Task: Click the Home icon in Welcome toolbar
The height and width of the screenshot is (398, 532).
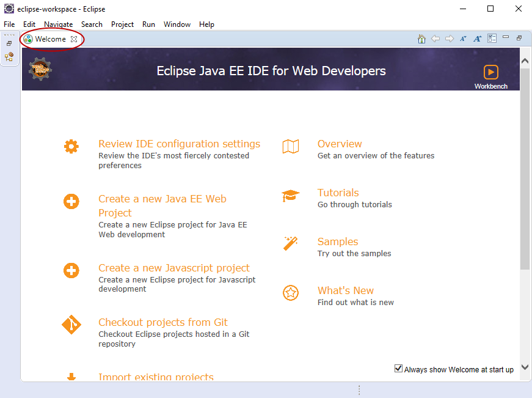Action: point(421,39)
